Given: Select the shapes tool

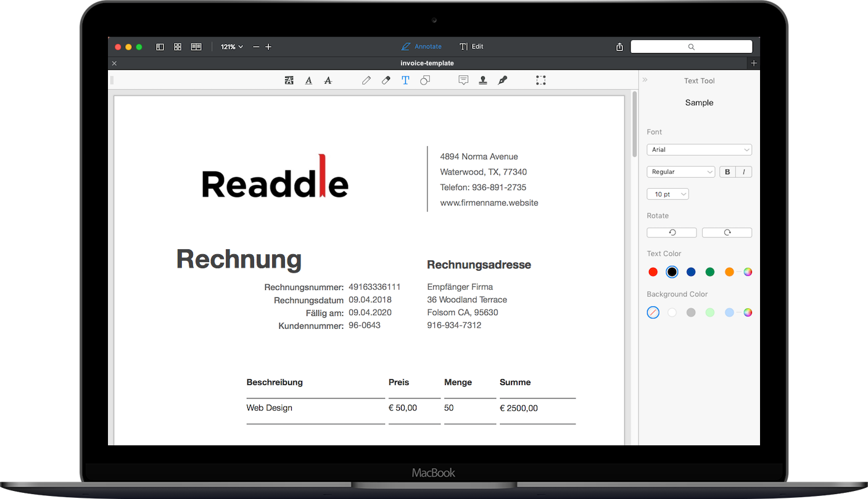Looking at the screenshot, I should (425, 80).
